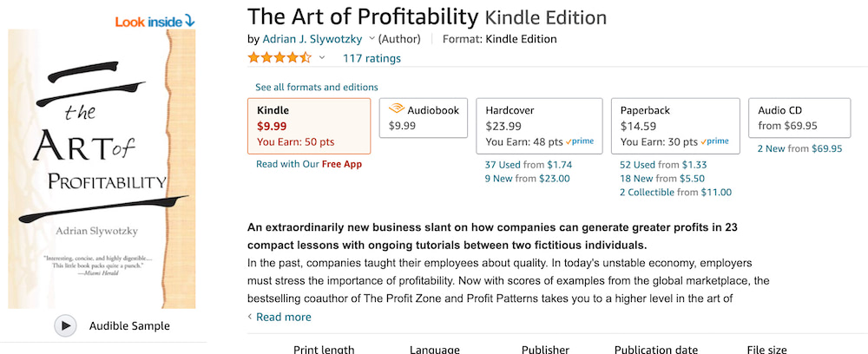Viewport: 868px width, 354px height.
Task: Click the Audible logo in Audiobook box
Action: point(397,109)
